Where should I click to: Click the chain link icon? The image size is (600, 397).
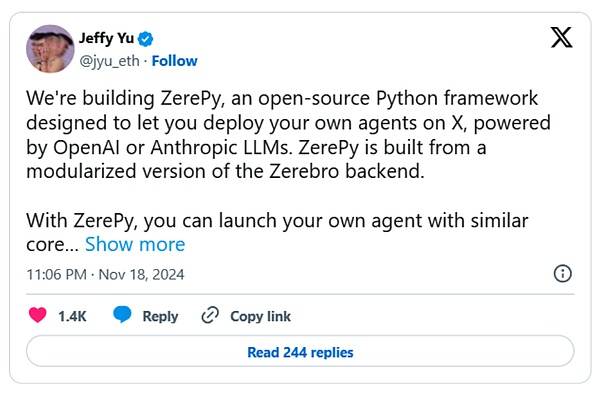(x=210, y=315)
